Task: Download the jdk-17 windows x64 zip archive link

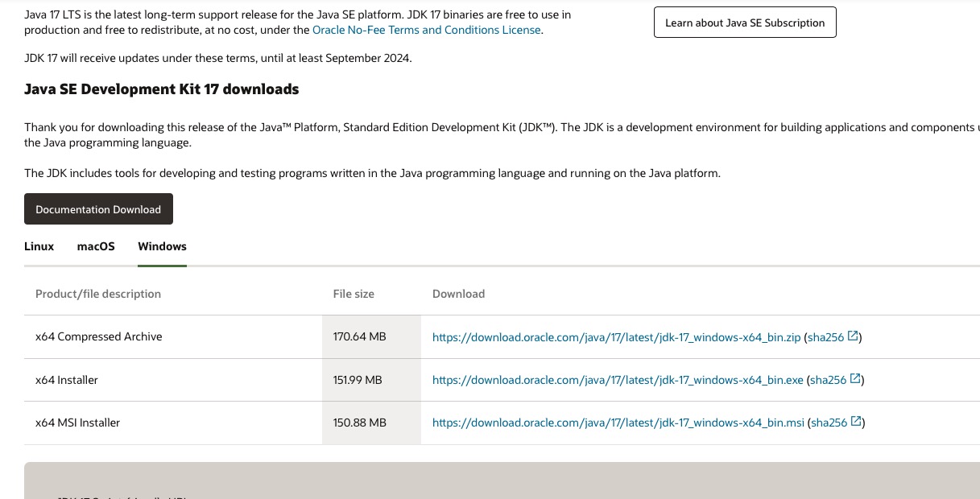Action: click(x=616, y=337)
